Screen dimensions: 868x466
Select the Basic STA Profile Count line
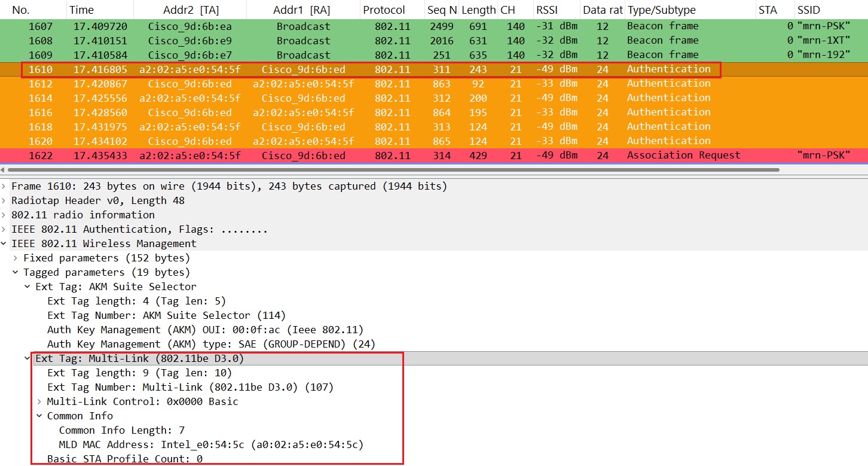click(x=125, y=459)
